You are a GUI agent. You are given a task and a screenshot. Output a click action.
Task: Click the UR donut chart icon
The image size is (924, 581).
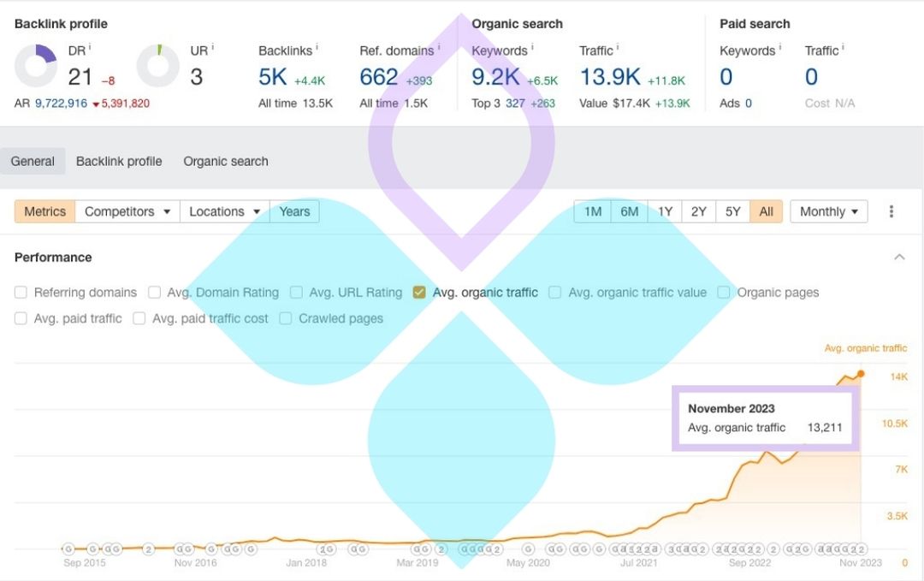point(158,66)
